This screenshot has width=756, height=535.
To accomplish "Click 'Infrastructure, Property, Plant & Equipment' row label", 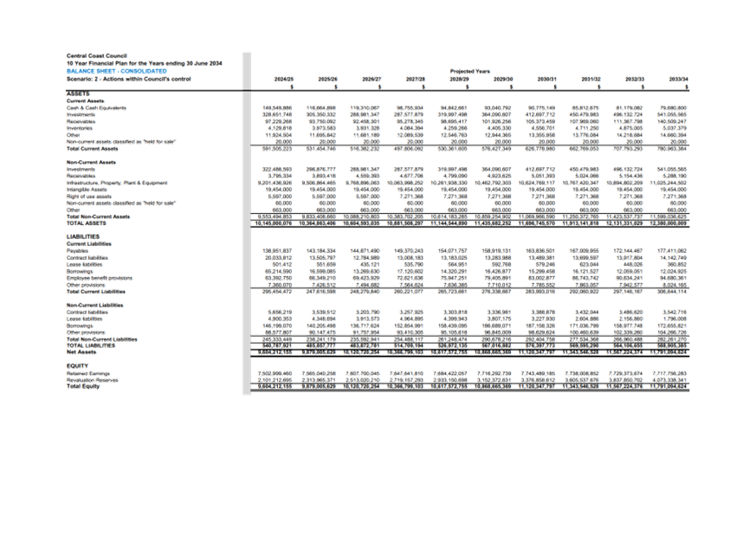I will 117,183.
